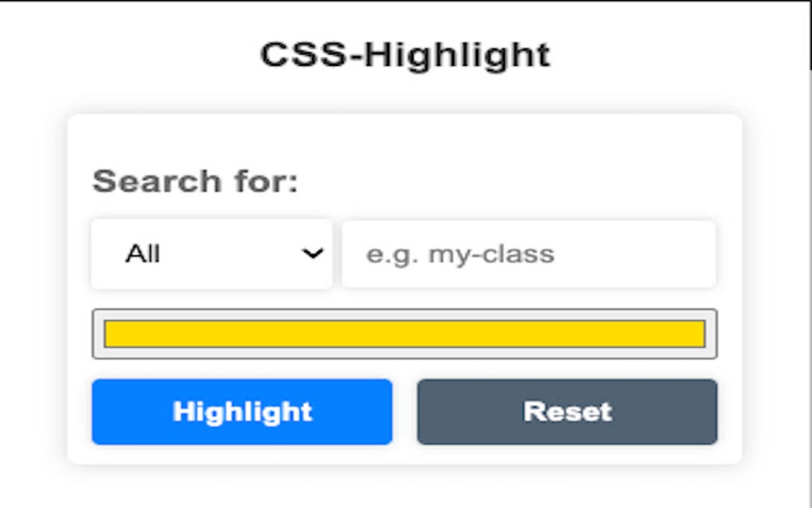Apply highlighting with the blue button
The image size is (812, 508).
[242, 412]
